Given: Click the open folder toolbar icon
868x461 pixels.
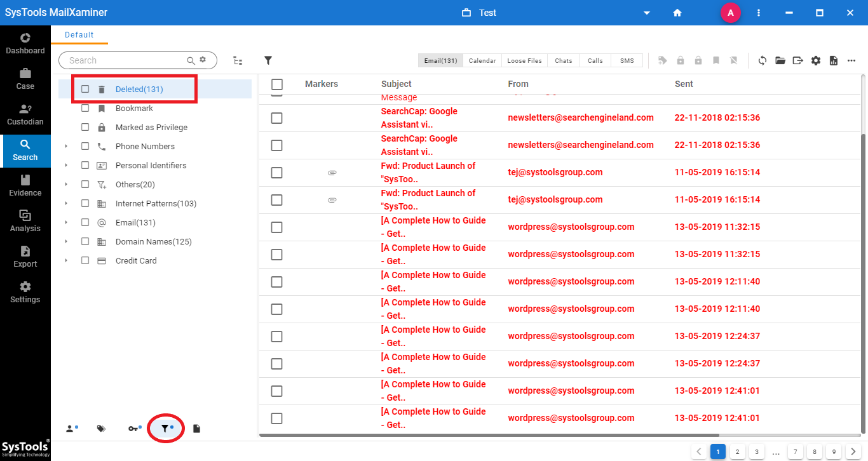Looking at the screenshot, I should pos(780,60).
